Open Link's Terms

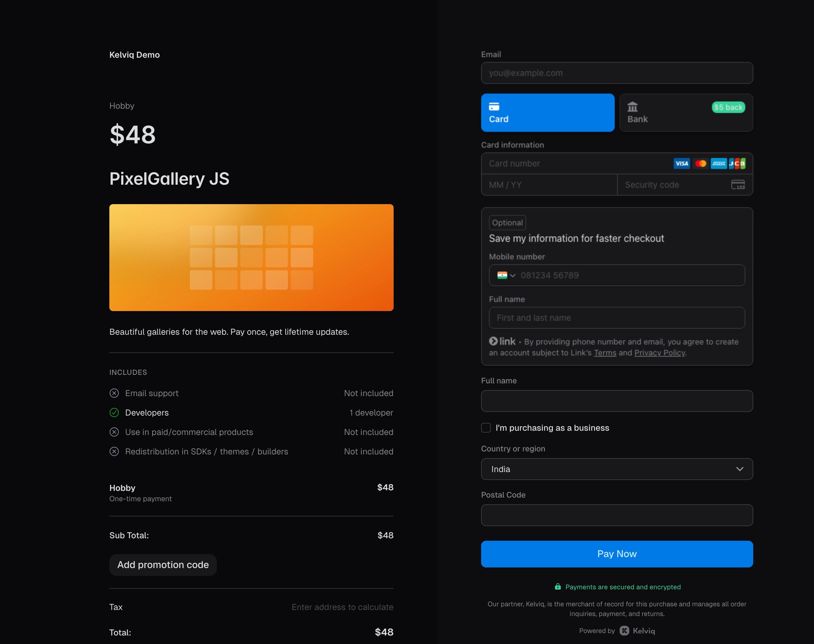pos(605,353)
